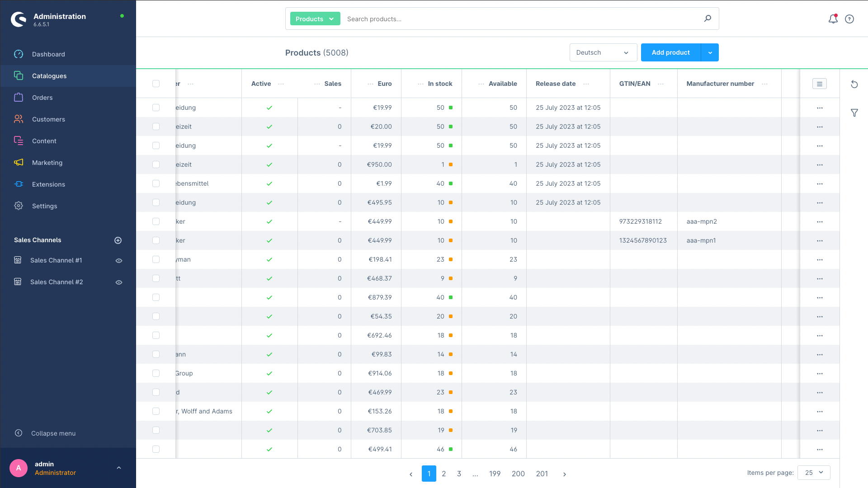This screenshot has width=868, height=488.
Task: Open In stock column options dots
Action: coord(420,84)
